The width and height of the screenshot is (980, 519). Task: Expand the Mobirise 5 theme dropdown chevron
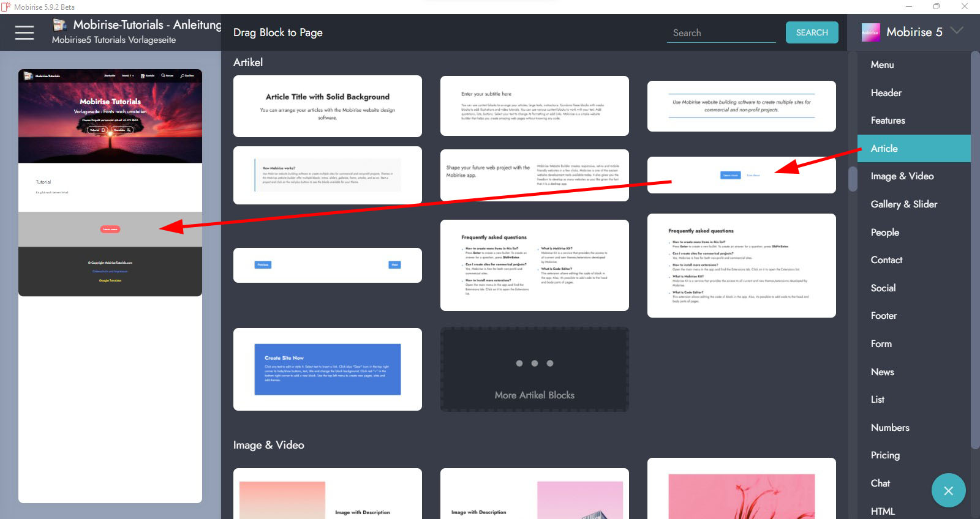point(957,31)
